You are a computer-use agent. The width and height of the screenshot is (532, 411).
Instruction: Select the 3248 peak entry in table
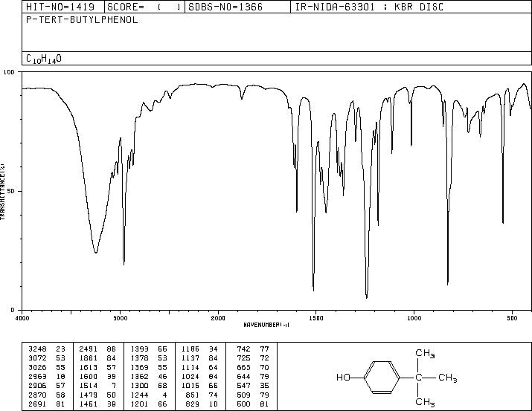pyautogui.click(x=47, y=349)
